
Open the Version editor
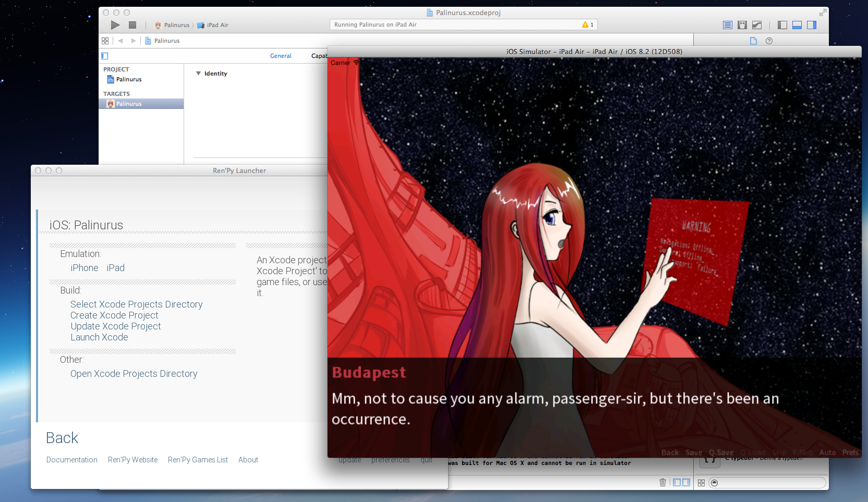tap(757, 25)
